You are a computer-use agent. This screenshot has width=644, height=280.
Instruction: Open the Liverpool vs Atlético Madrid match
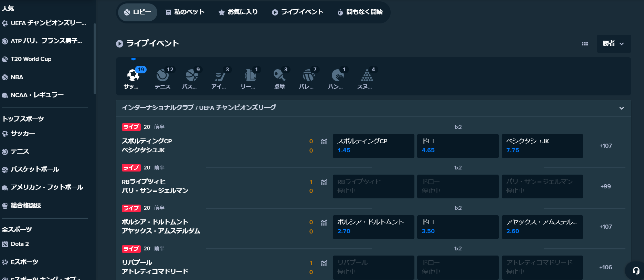[x=155, y=267]
